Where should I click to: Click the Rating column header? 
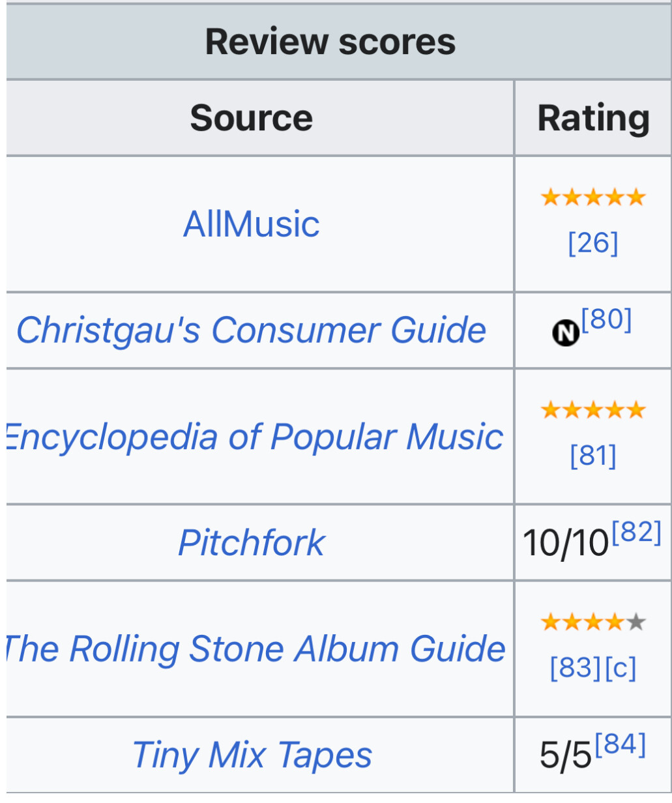point(593,118)
